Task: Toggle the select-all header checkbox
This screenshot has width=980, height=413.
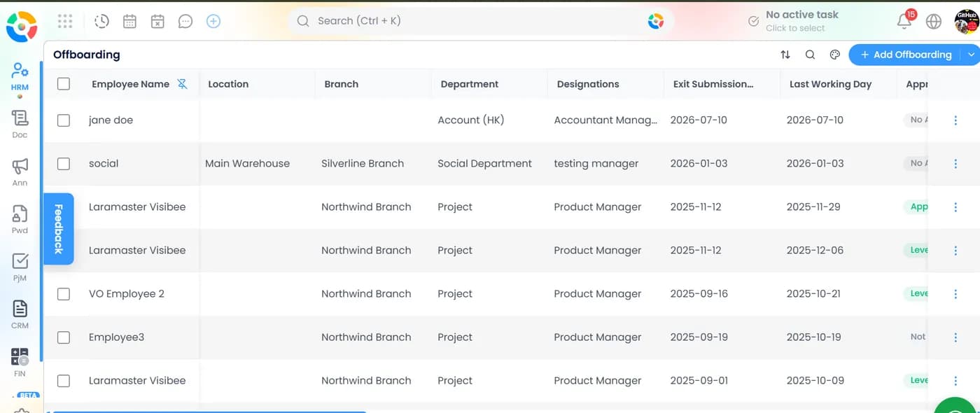Action: click(x=64, y=84)
